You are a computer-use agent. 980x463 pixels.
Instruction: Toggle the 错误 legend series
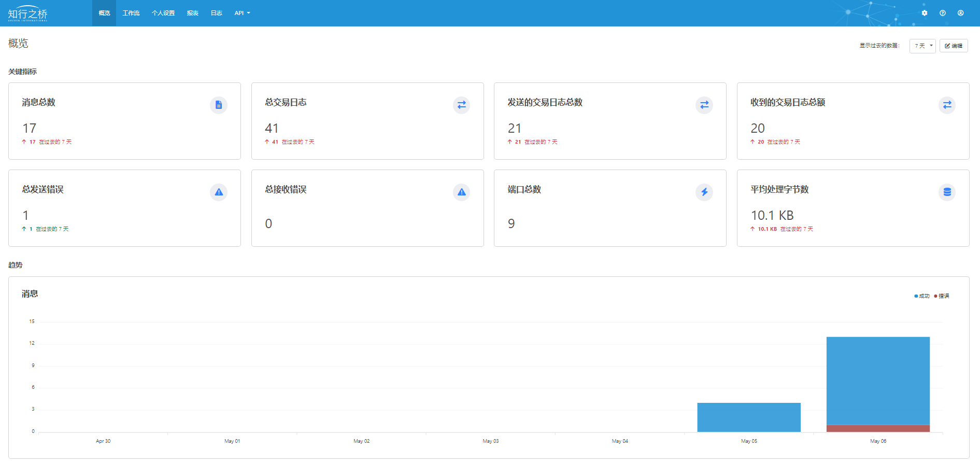(942, 296)
